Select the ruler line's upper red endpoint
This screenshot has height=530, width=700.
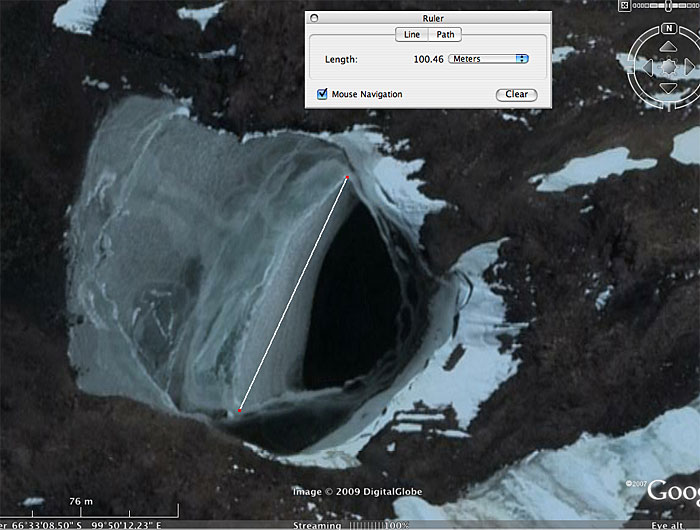(x=347, y=178)
